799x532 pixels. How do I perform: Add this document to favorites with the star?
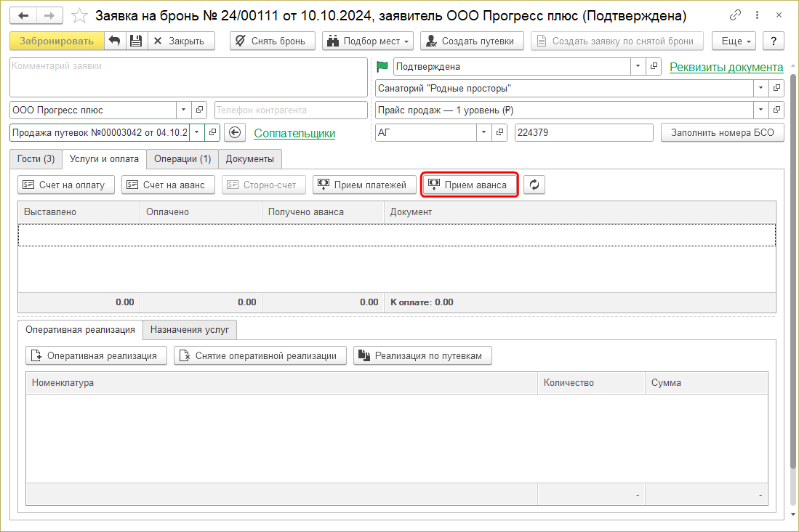(x=79, y=16)
